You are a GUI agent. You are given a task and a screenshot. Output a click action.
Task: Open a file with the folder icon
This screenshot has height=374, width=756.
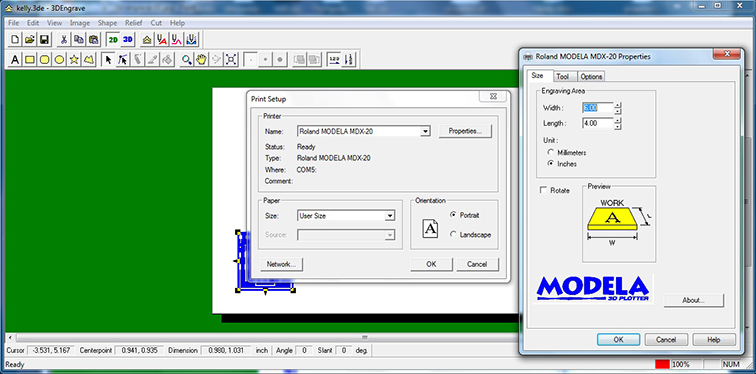pyautogui.click(x=29, y=40)
